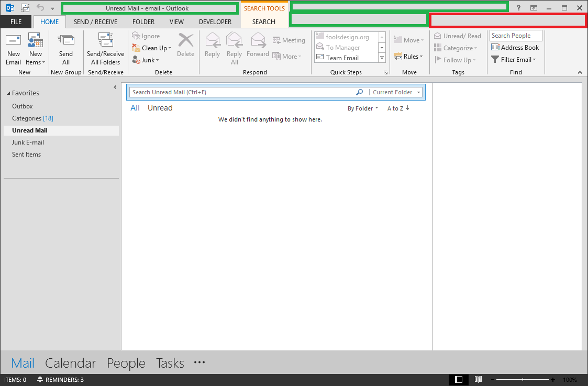Show only Unread messages filter
The height and width of the screenshot is (386, 588).
(160, 108)
